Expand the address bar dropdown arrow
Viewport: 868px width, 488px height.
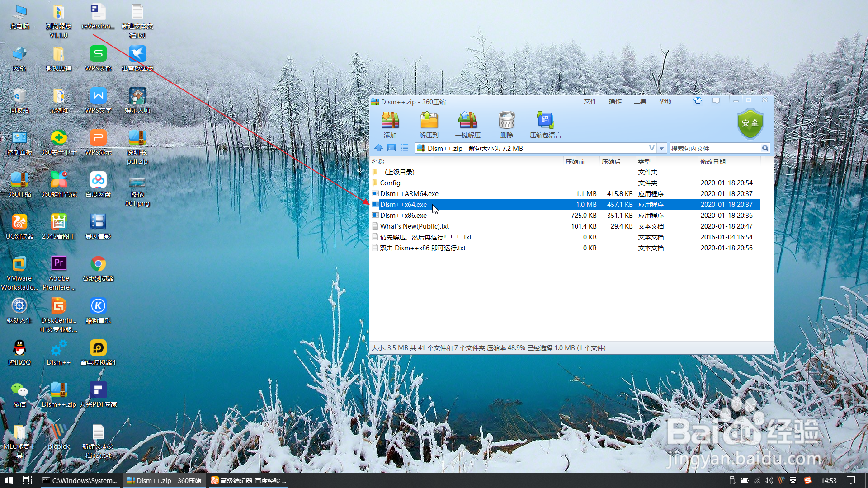(x=662, y=148)
